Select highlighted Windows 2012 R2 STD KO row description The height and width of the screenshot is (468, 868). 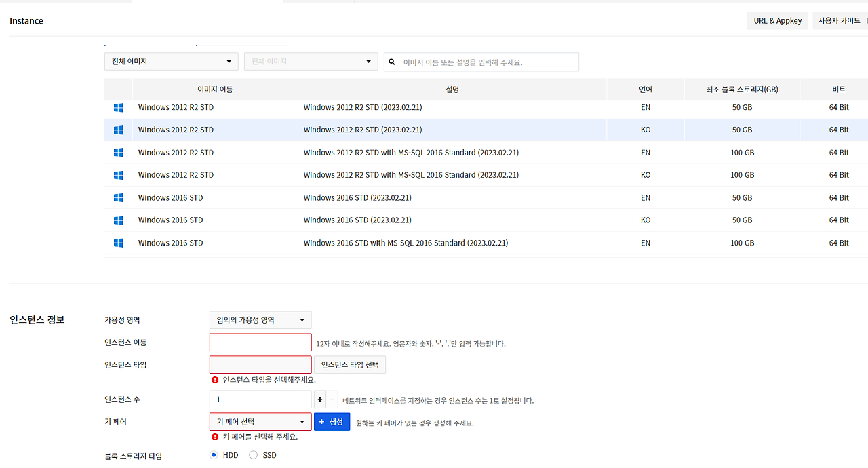coord(363,130)
